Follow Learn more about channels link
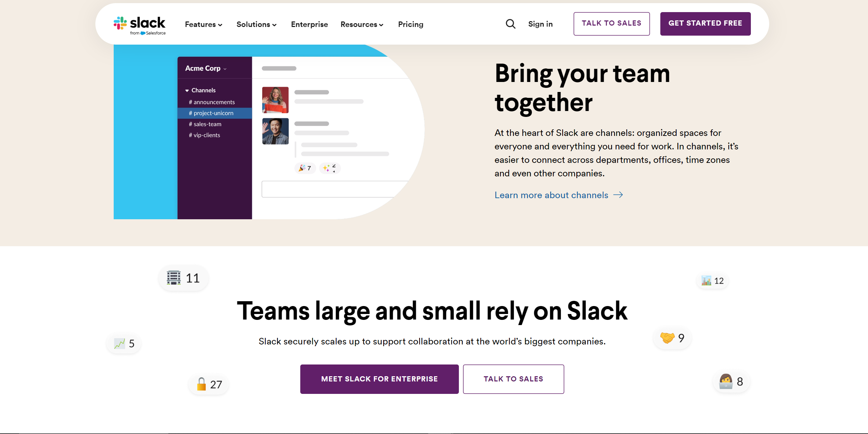 [558, 195]
